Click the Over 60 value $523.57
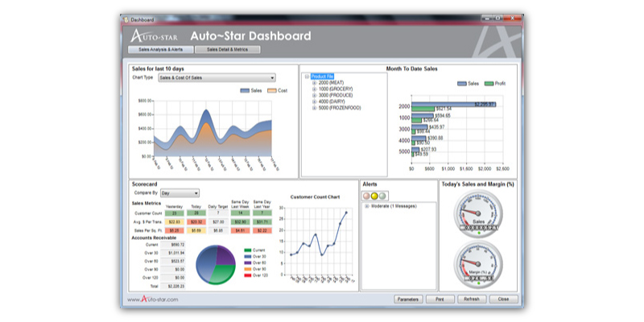The image size is (644, 322). pos(173,261)
